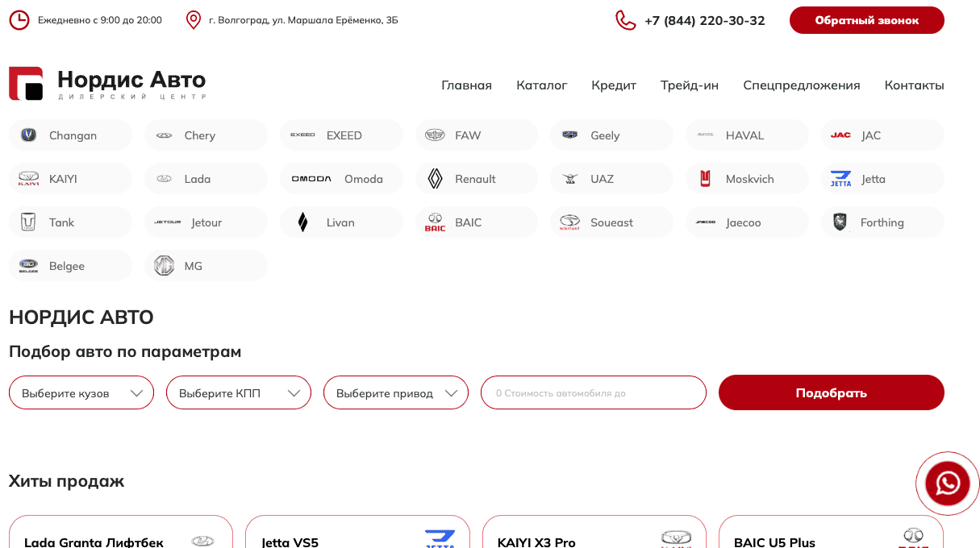Click the Подобрать search button
980x548 pixels.
[x=831, y=393]
